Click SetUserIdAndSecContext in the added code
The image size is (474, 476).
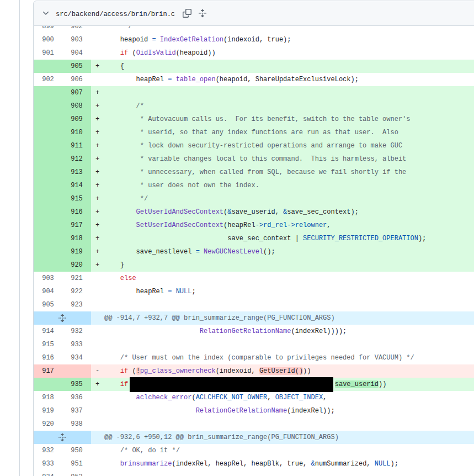pyautogui.click(x=180, y=225)
